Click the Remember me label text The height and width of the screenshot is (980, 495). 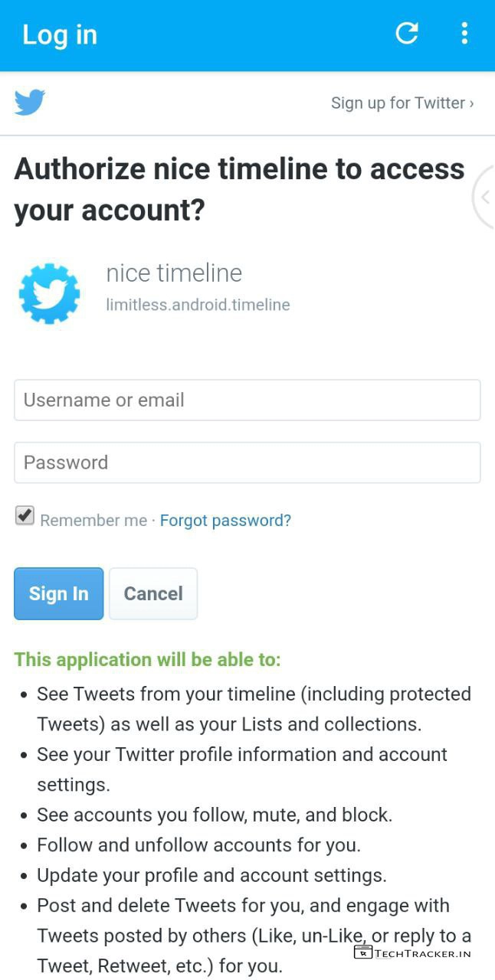(93, 521)
